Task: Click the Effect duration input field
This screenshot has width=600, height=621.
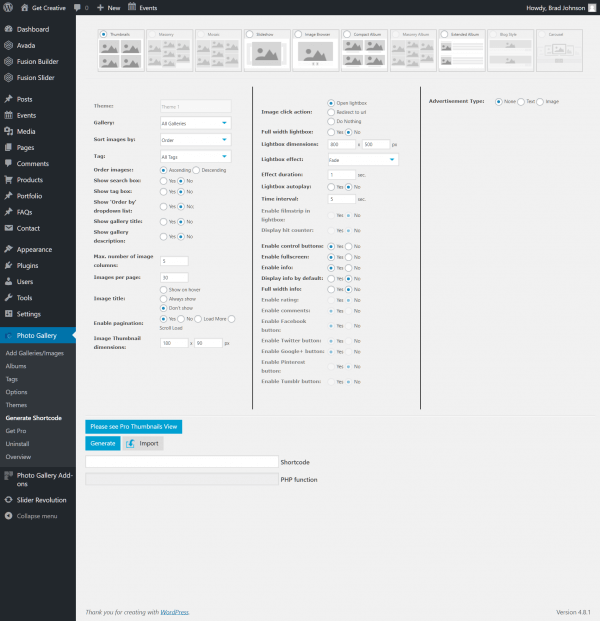Action: tap(342, 174)
